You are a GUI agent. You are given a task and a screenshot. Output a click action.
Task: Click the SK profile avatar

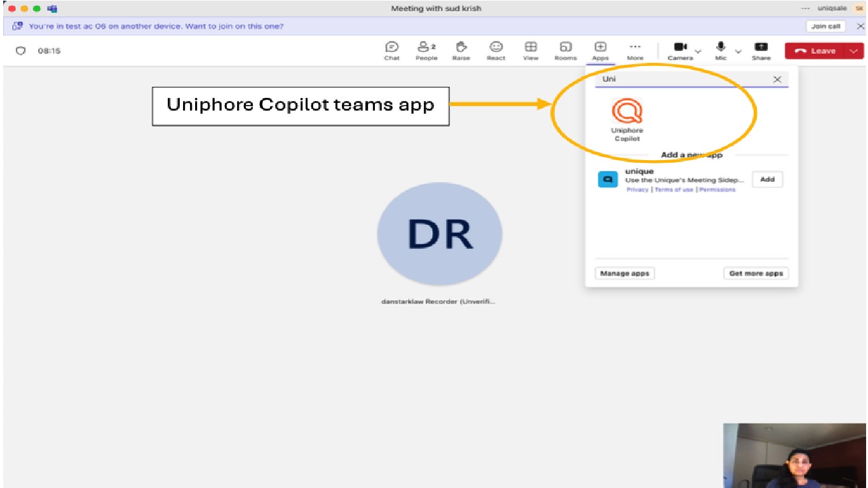click(x=860, y=8)
